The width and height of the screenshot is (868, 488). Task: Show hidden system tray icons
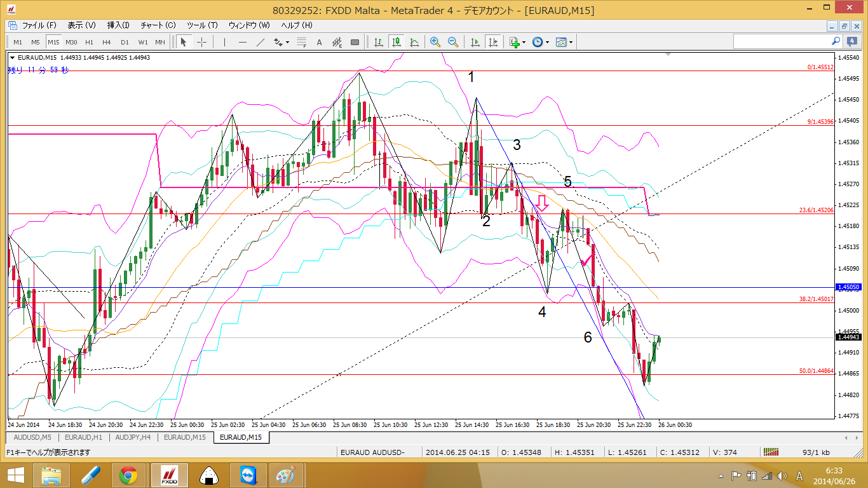pos(721,475)
